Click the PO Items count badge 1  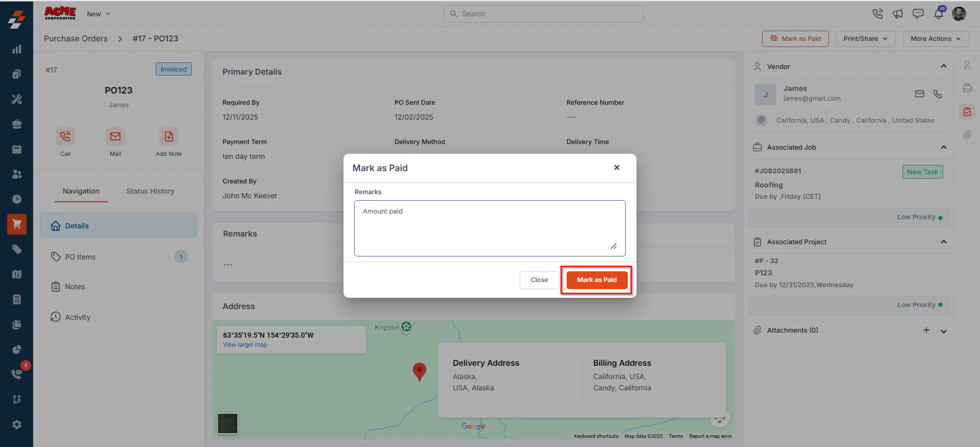[x=181, y=256]
